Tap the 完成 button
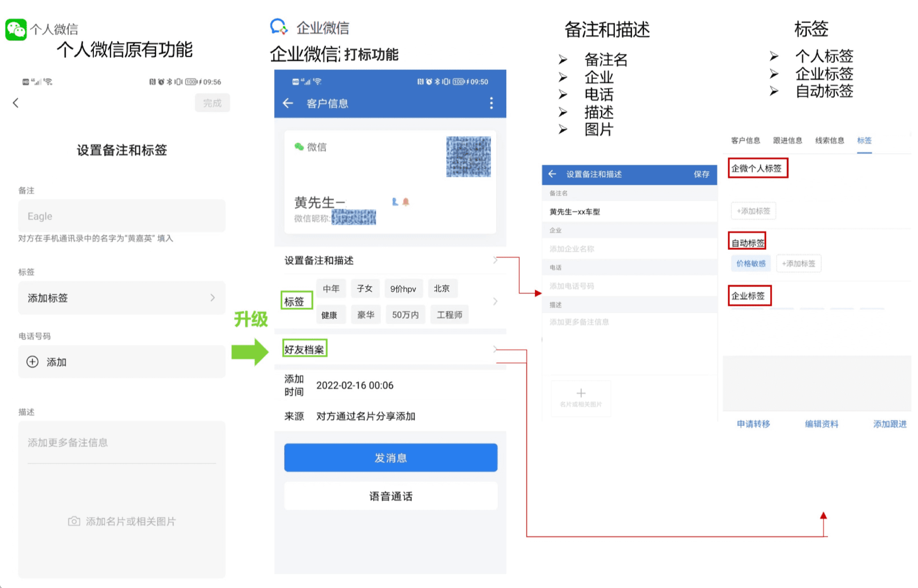 tap(212, 103)
